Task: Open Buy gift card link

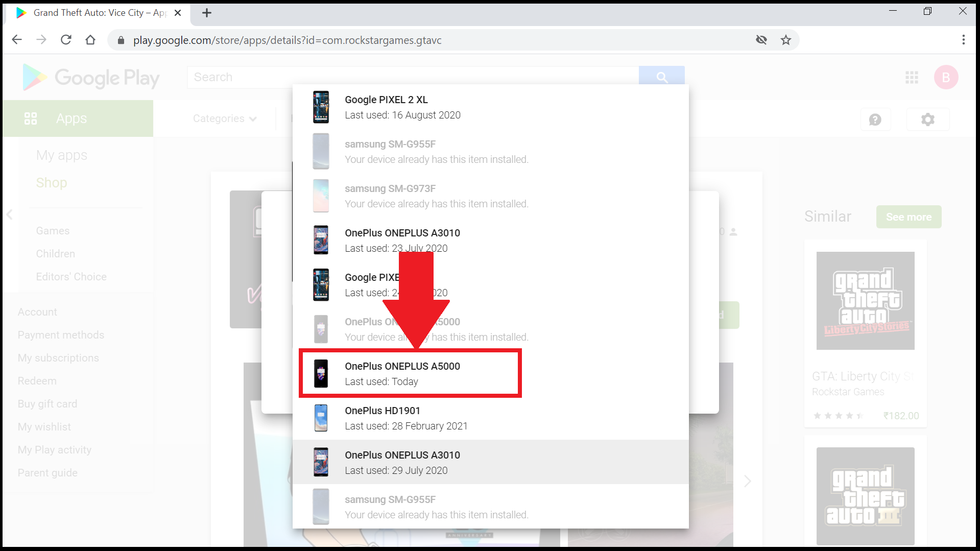Action: [x=47, y=404]
